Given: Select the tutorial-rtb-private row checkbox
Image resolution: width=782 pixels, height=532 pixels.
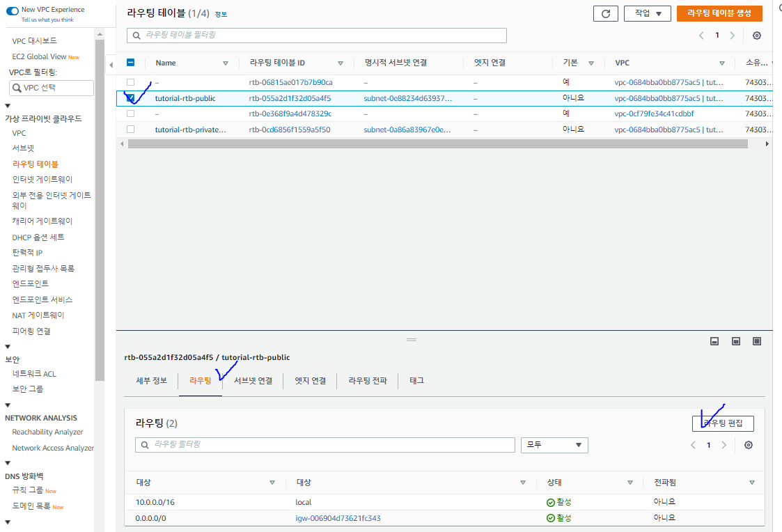Looking at the screenshot, I should coord(131,129).
